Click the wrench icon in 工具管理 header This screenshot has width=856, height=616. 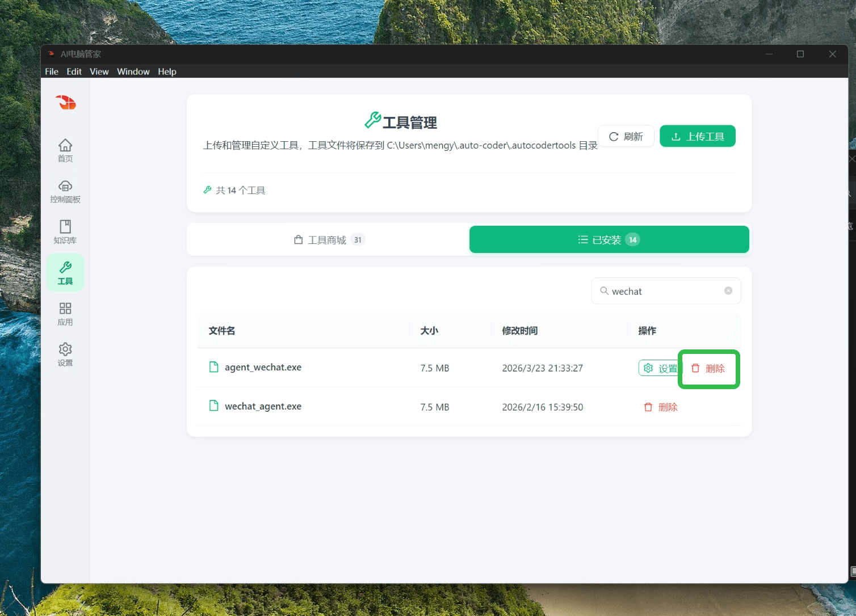tap(373, 121)
